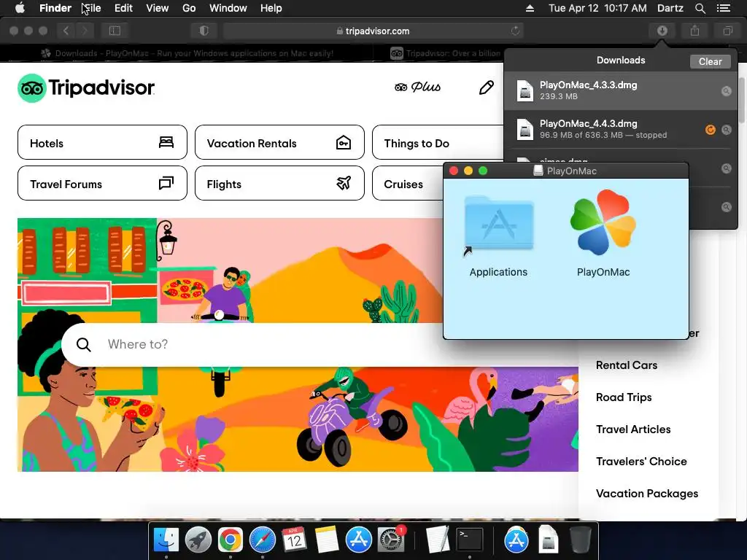Click the Things to Do button
747x560 pixels.
[x=438, y=142]
